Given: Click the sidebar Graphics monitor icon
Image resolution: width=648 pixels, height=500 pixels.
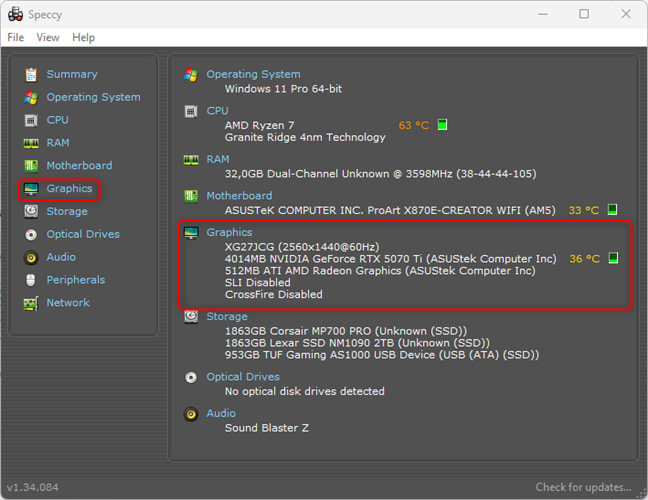Looking at the screenshot, I should click(31, 189).
